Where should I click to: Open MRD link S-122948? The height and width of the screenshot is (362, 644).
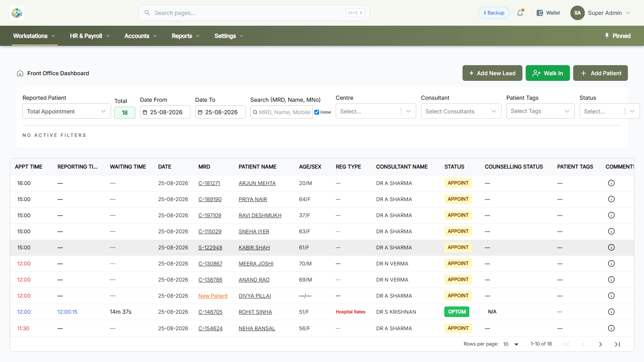[x=210, y=247]
